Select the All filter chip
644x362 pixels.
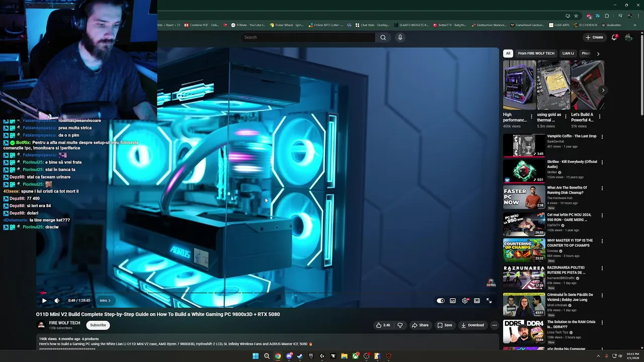(508, 53)
